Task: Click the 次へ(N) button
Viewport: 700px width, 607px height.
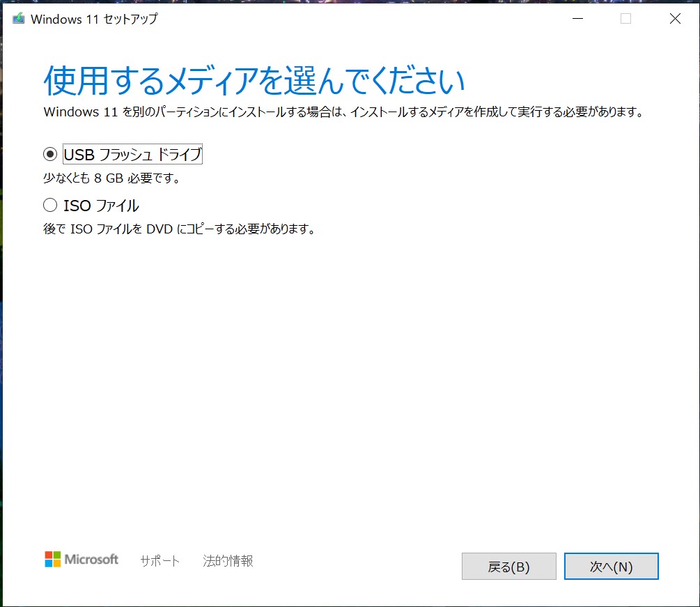Action: (611, 567)
